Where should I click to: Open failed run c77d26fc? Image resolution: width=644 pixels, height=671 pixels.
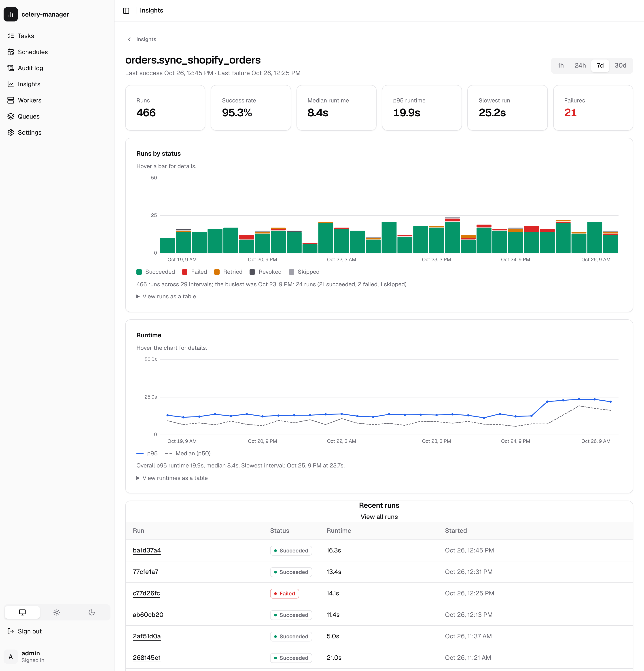[146, 593]
